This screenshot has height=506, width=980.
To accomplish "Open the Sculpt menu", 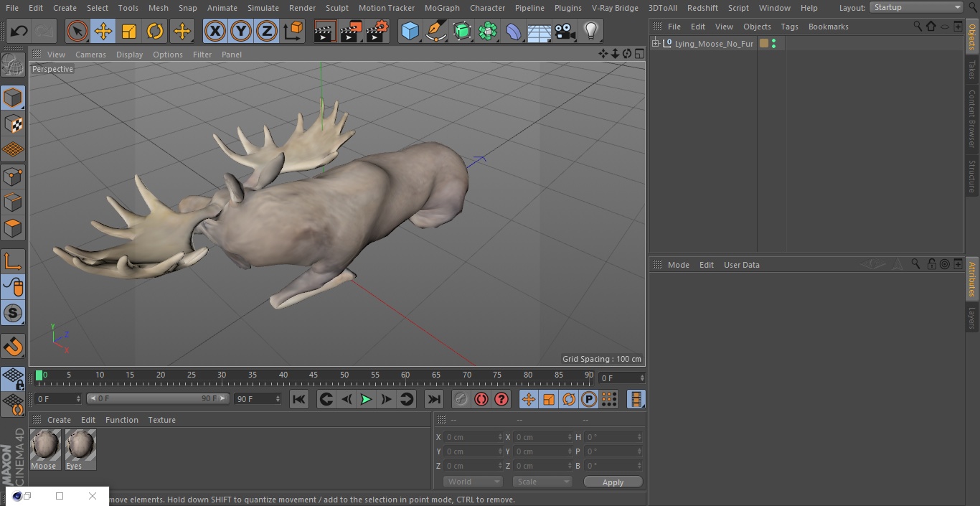I will click(336, 8).
